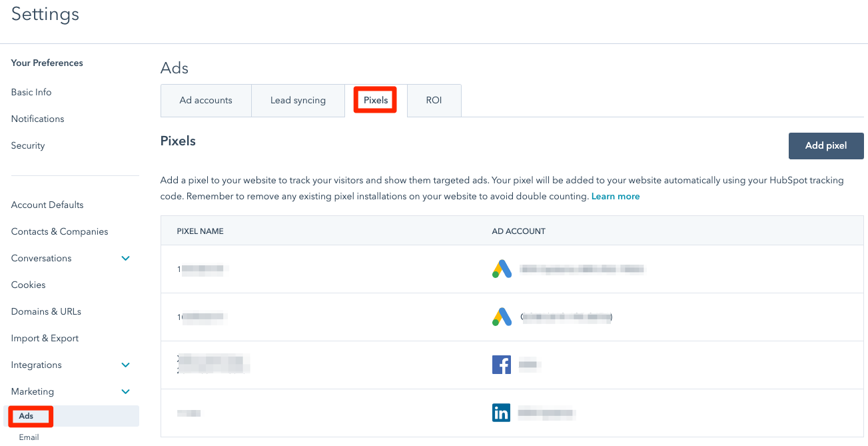Select the Pixels tab
This screenshot has width=868, height=446.
click(x=376, y=101)
